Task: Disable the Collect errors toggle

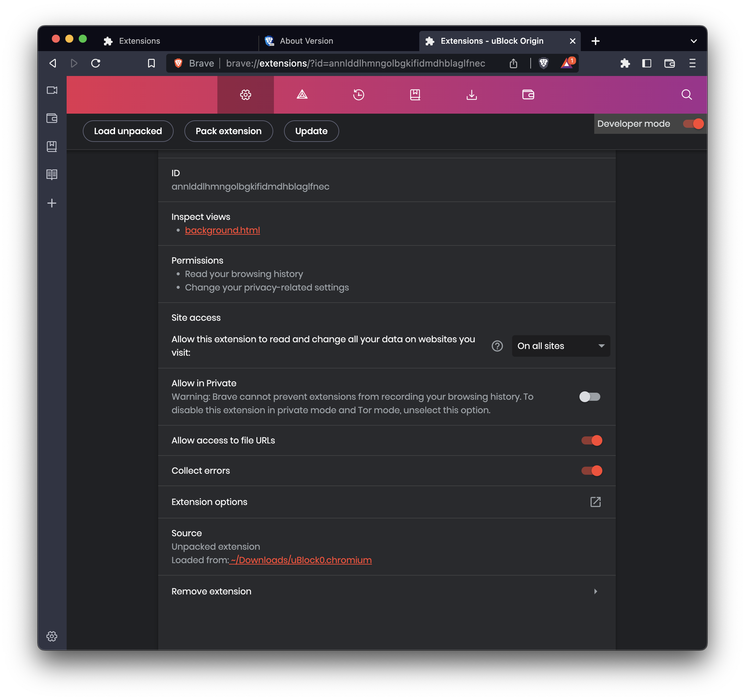Action: pyautogui.click(x=591, y=471)
